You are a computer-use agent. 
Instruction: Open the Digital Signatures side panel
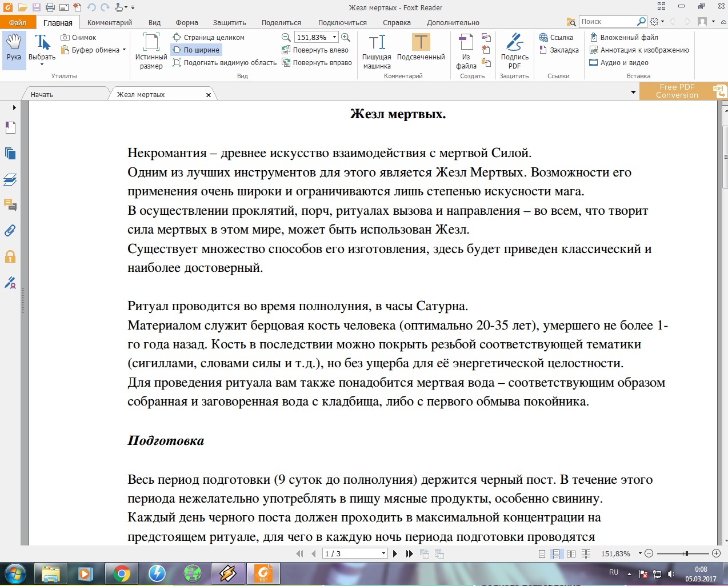(10, 282)
